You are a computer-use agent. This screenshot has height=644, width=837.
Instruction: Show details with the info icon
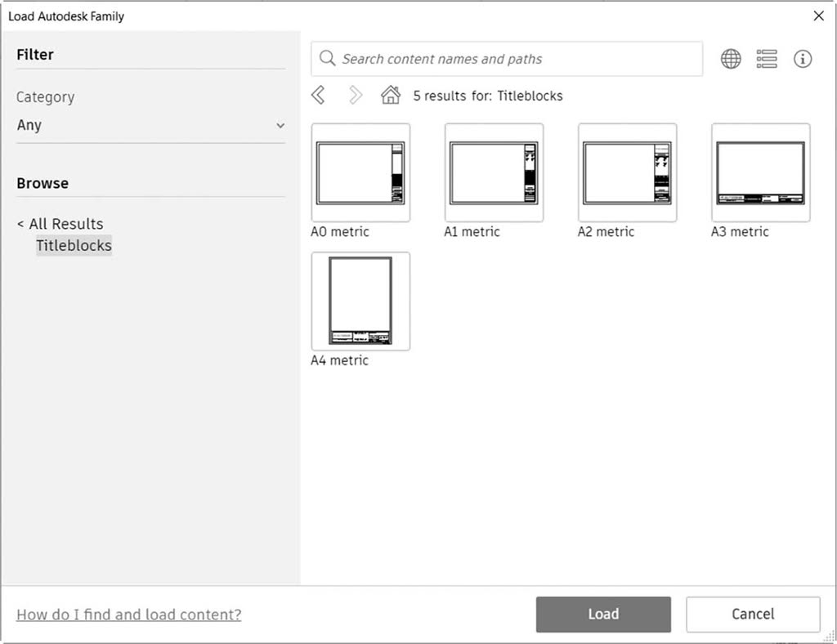coord(803,59)
